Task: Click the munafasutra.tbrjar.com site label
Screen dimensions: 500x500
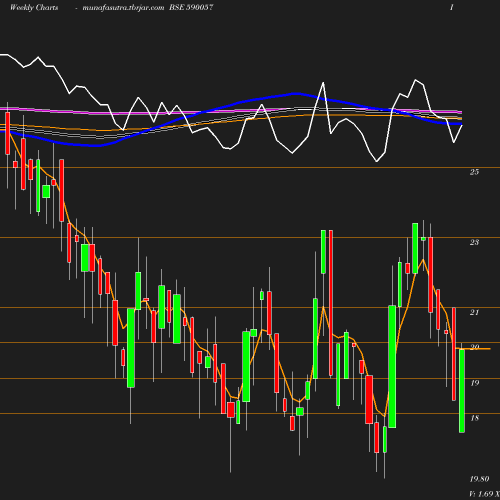Action: point(123,7)
